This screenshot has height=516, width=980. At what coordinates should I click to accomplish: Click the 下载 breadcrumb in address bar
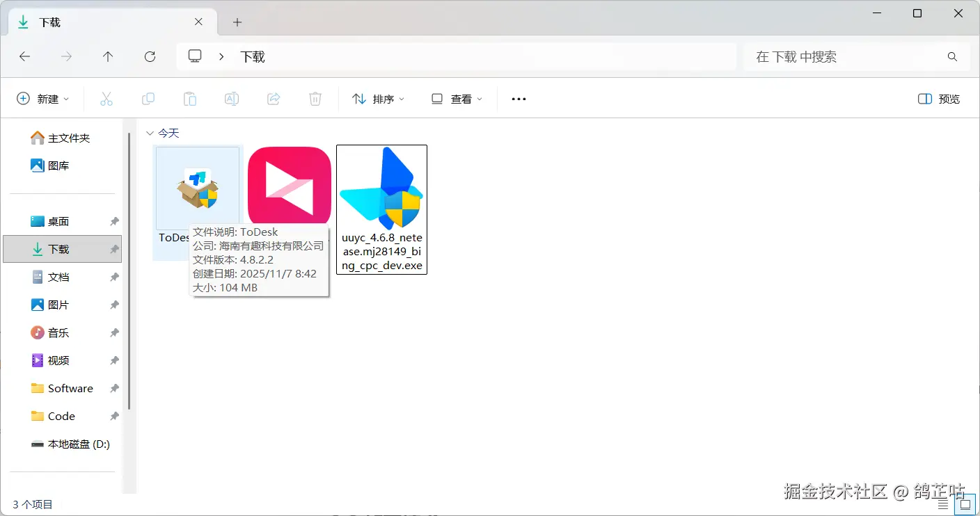(253, 57)
